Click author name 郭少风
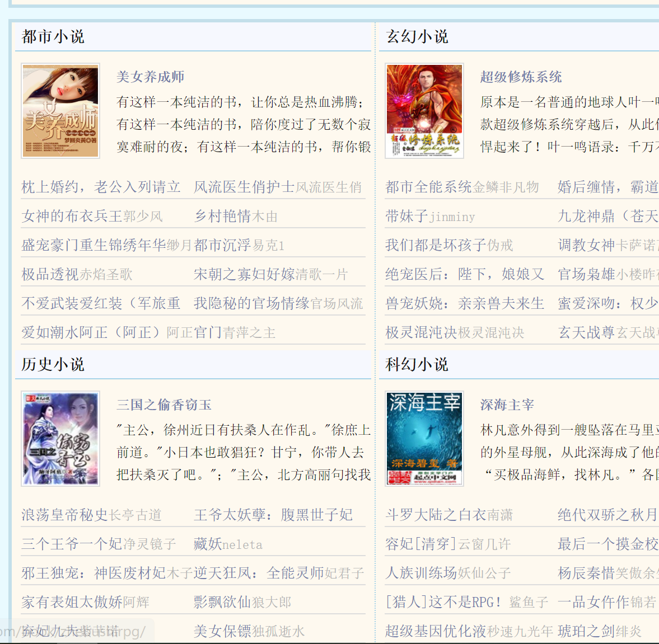The image size is (659, 644). [x=143, y=217]
